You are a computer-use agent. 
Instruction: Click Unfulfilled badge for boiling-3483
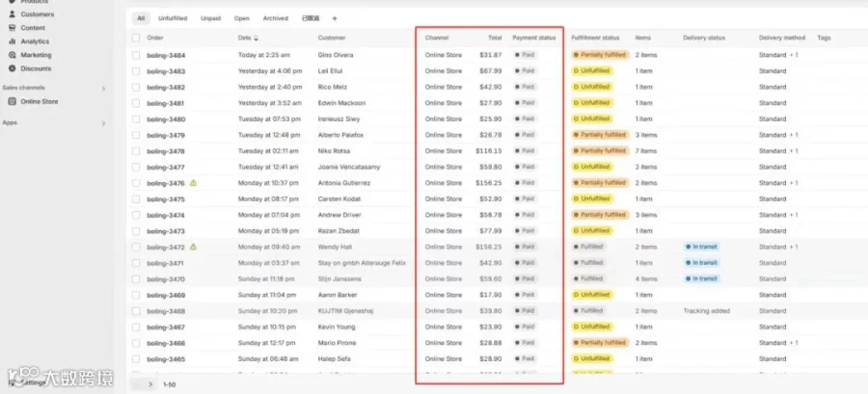coord(592,70)
